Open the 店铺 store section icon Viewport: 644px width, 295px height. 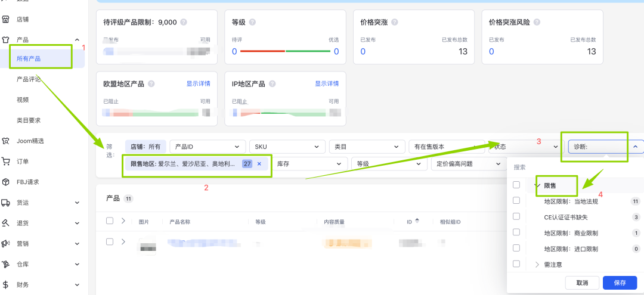point(6,19)
